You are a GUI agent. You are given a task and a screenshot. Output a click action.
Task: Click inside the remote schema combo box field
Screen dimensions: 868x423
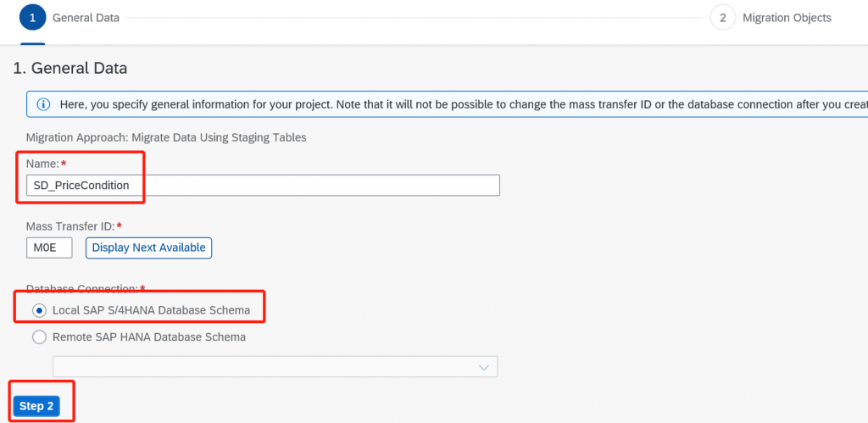[x=275, y=366]
